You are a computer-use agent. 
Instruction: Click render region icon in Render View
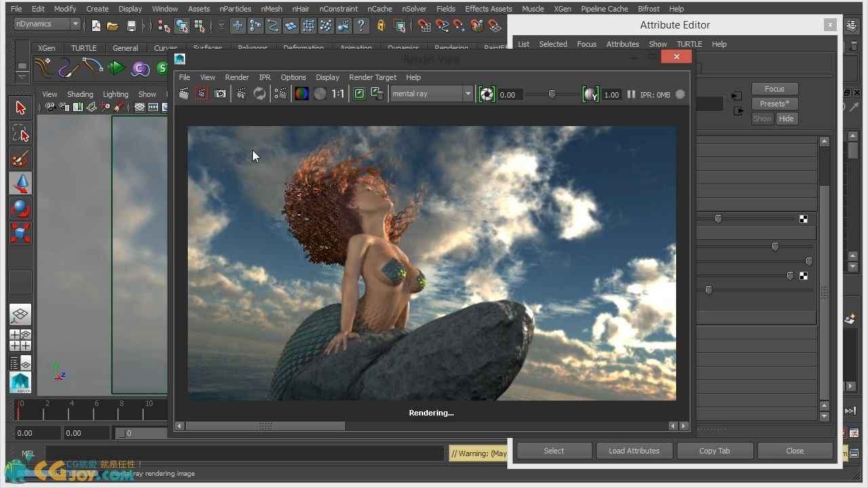(201, 94)
